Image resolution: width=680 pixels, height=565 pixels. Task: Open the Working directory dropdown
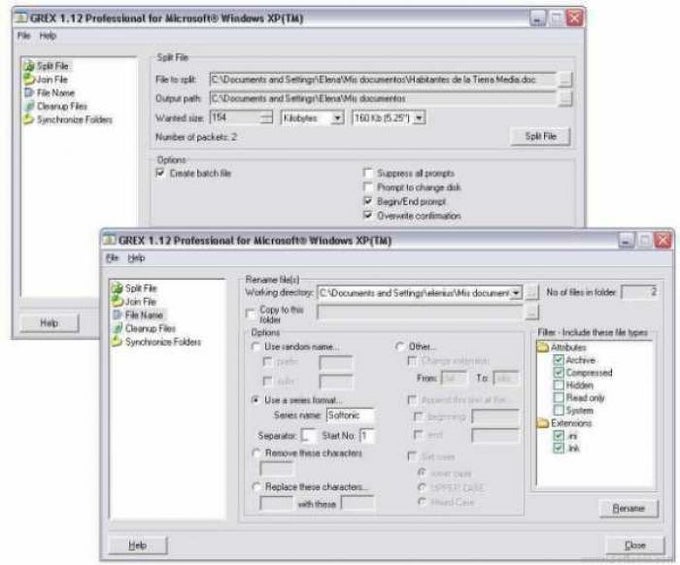[x=516, y=293]
